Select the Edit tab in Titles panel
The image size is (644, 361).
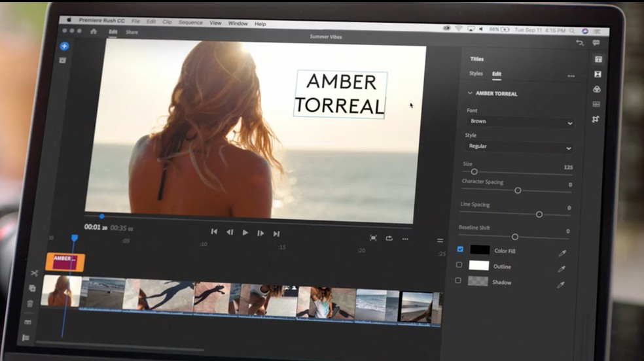pyautogui.click(x=497, y=74)
